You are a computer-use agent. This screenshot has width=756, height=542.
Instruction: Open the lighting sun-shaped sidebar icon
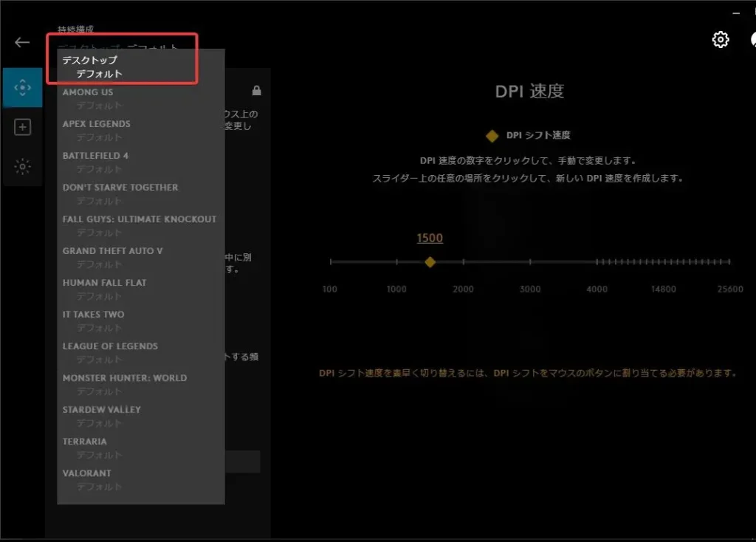pos(23,167)
